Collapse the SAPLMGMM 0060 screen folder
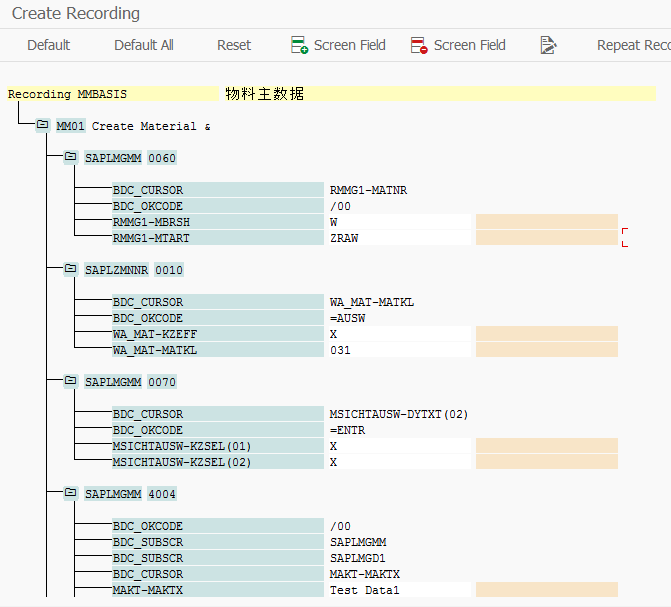671x607 pixels. point(71,157)
